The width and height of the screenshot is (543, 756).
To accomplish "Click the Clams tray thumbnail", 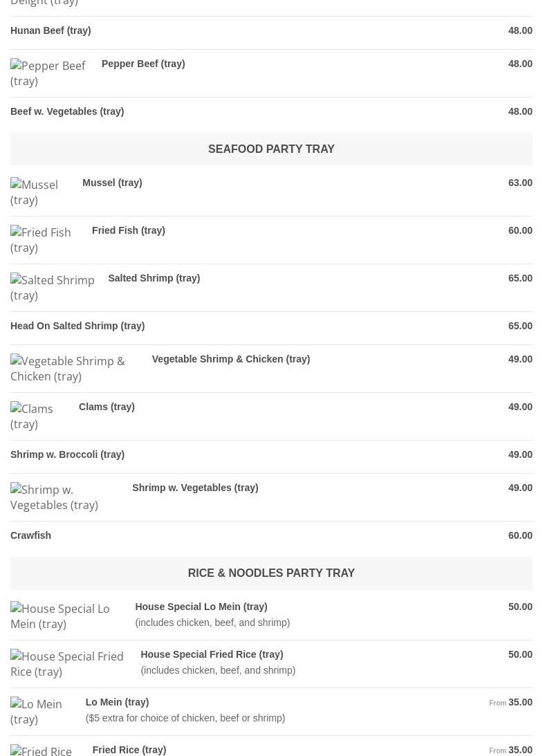I will tap(32, 416).
